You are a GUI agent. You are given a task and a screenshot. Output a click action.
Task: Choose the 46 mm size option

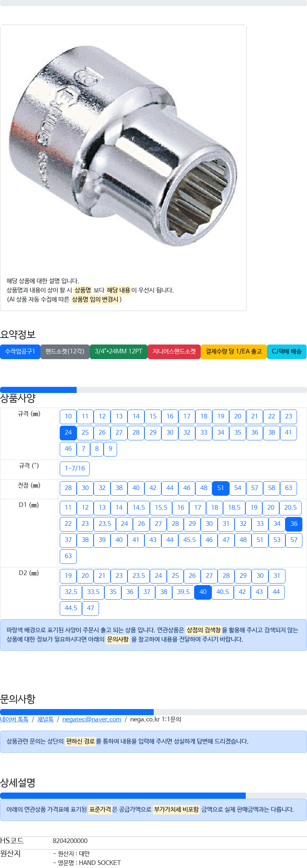click(68, 449)
